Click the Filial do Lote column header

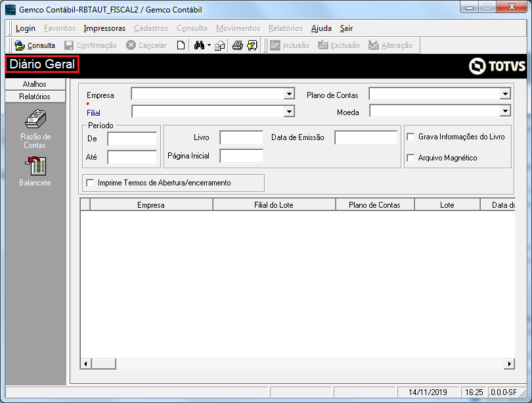[x=274, y=205]
